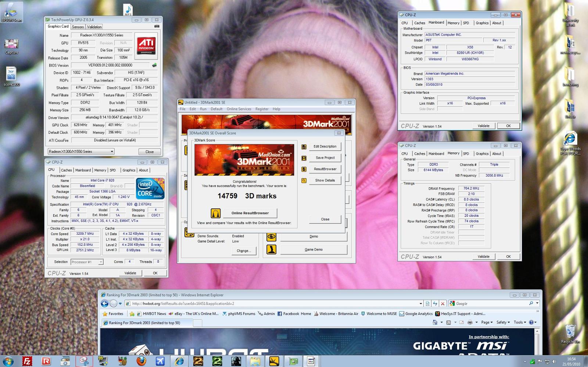Viewport: 588px width, 367px height.
Task: Click the Change... button in 3DMark2001
Action: (x=244, y=251)
